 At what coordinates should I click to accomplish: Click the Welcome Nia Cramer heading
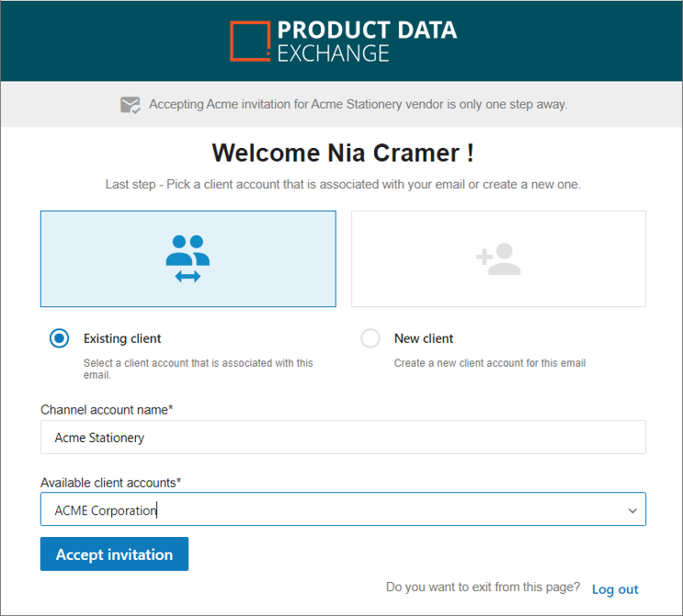click(x=343, y=153)
